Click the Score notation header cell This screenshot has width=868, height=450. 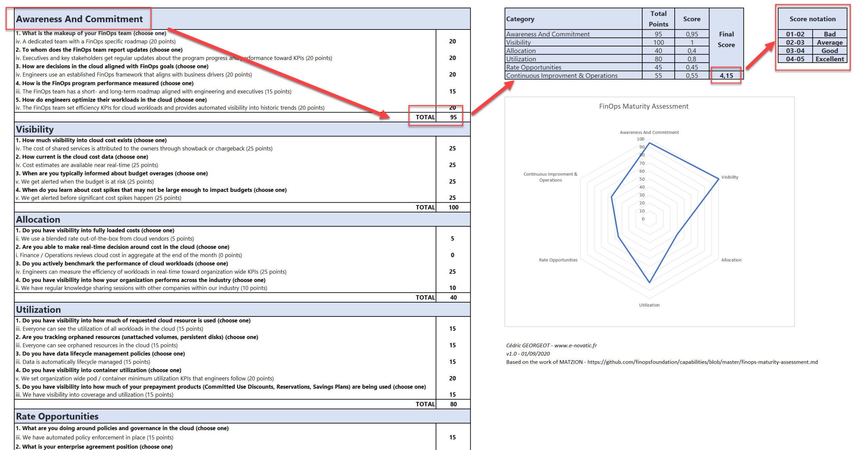pos(812,19)
